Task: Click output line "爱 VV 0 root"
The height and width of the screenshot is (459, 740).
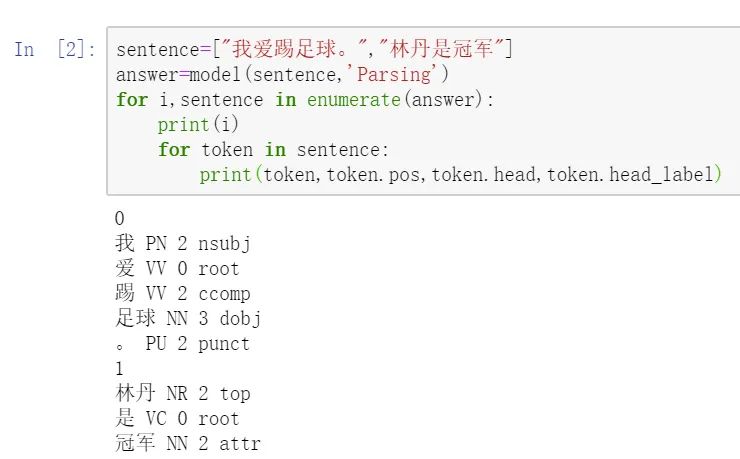Action: coord(177,269)
